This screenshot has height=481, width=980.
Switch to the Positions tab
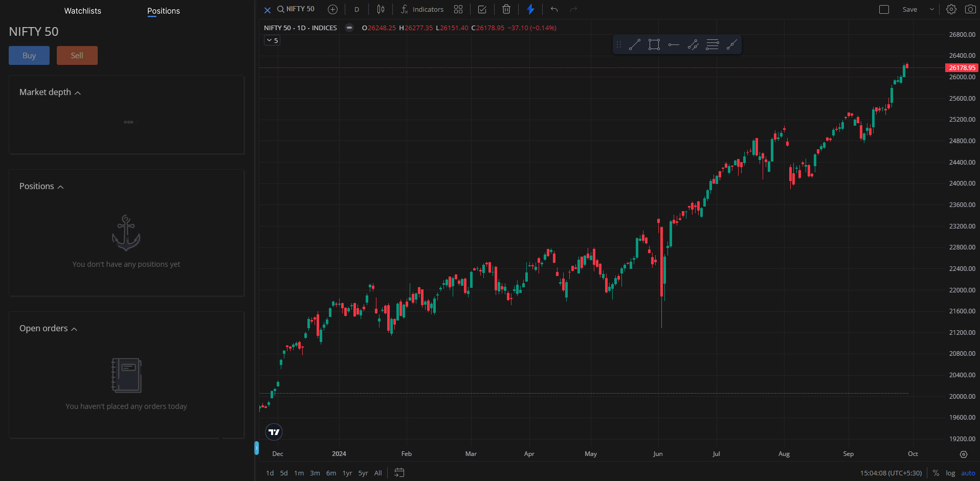pyautogui.click(x=163, y=11)
